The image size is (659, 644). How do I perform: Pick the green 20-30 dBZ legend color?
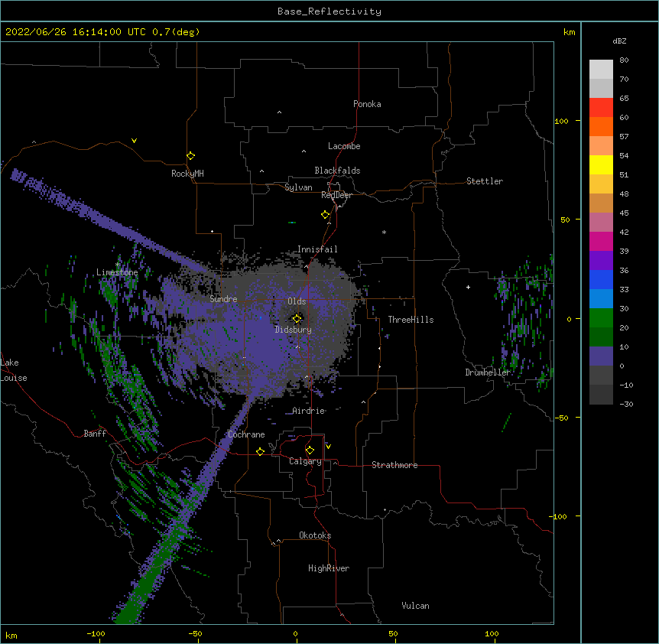[x=601, y=318]
